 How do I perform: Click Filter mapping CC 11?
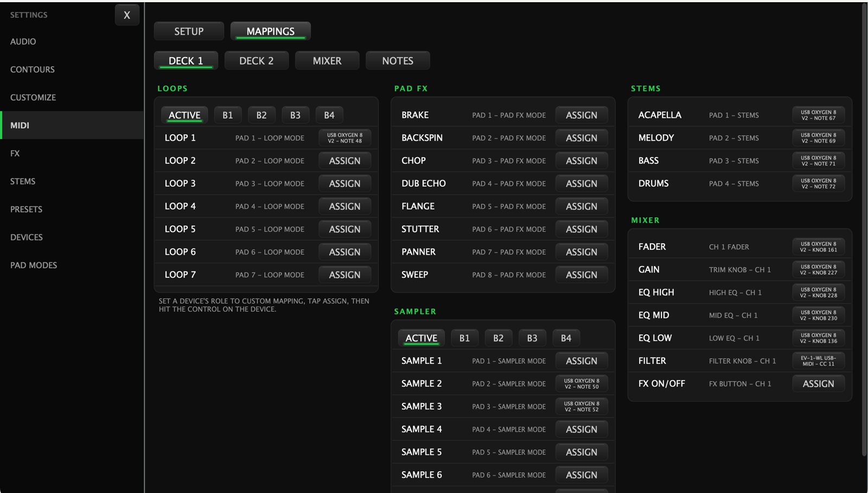819,361
